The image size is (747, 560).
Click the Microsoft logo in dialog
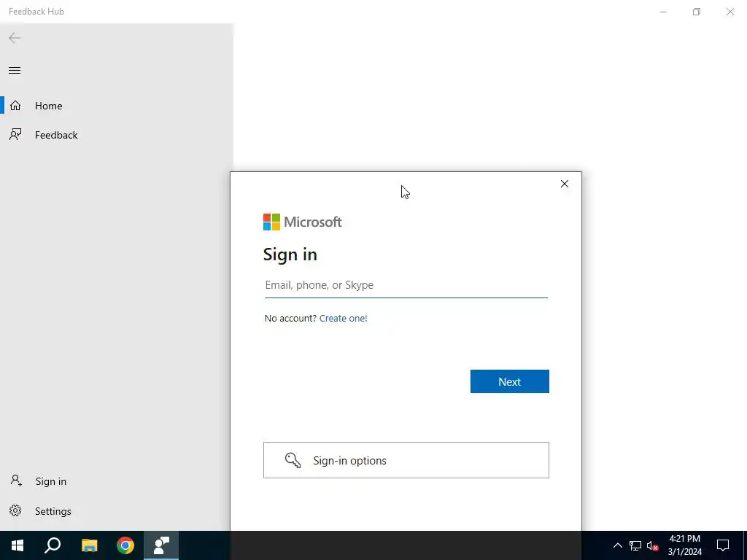303,222
